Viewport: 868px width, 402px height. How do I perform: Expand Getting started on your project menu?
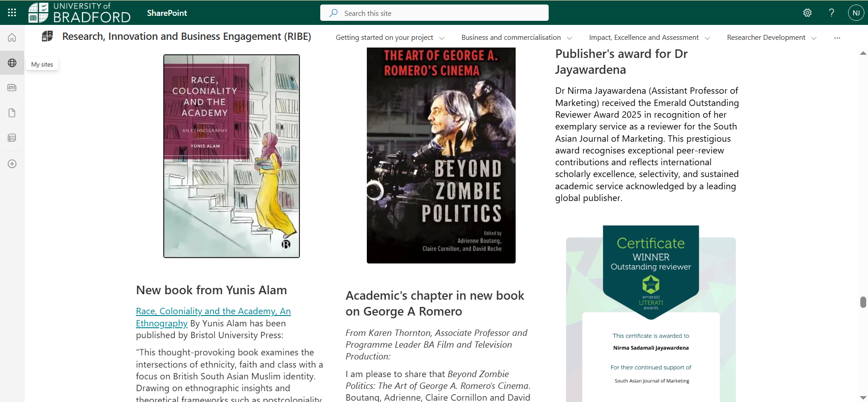389,38
